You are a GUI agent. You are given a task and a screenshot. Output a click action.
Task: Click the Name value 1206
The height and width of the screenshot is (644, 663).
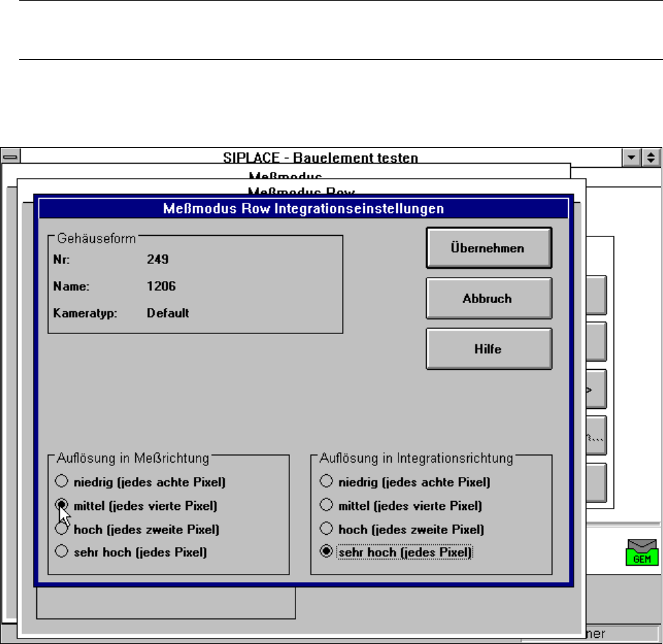point(161,287)
